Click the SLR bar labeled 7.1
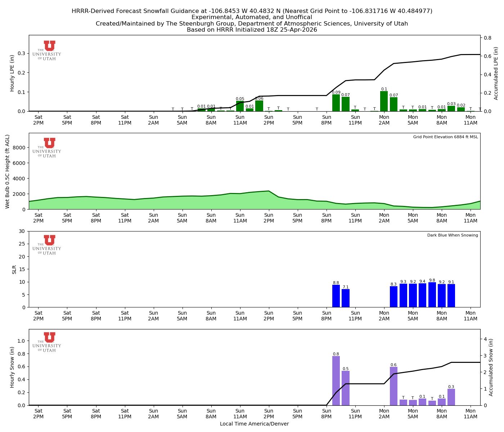The width and height of the screenshot is (504, 432). coord(345,298)
